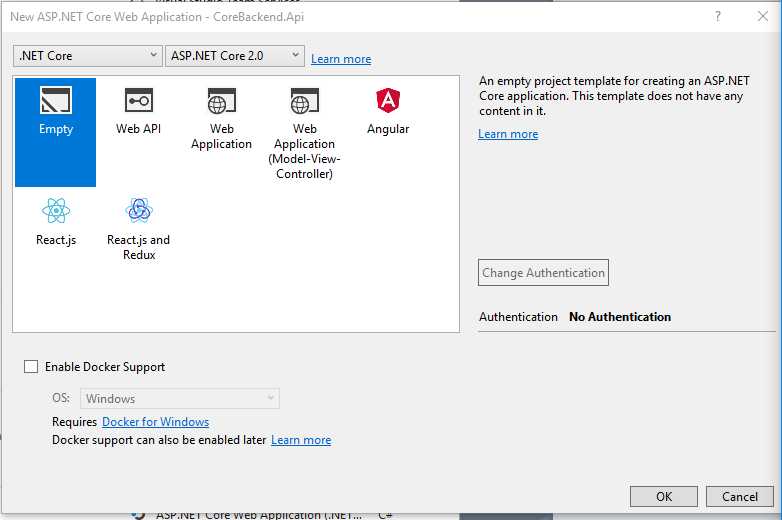
Task: Click the Enable Docker Support label text
Action: [x=105, y=367]
